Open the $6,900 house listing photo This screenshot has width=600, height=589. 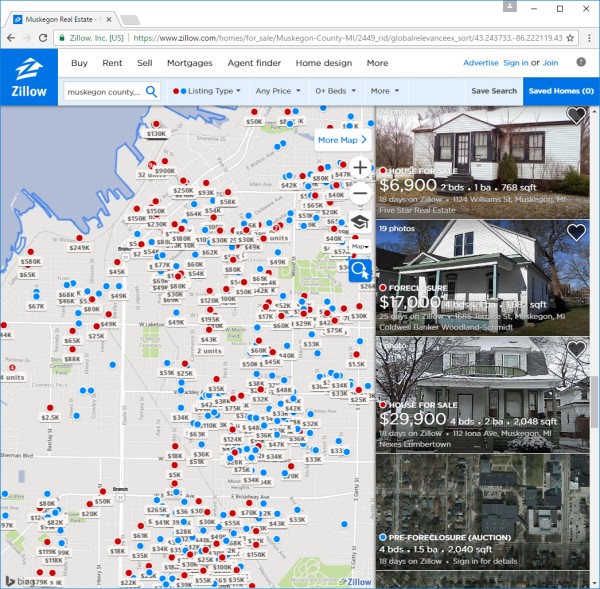pos(483,162)
